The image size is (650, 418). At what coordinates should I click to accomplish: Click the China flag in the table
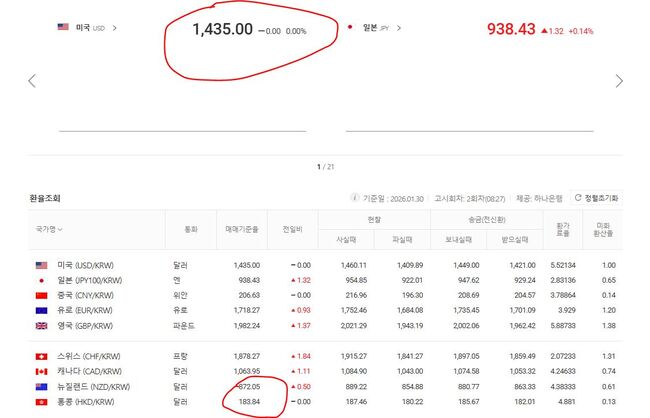coord(41,297)
